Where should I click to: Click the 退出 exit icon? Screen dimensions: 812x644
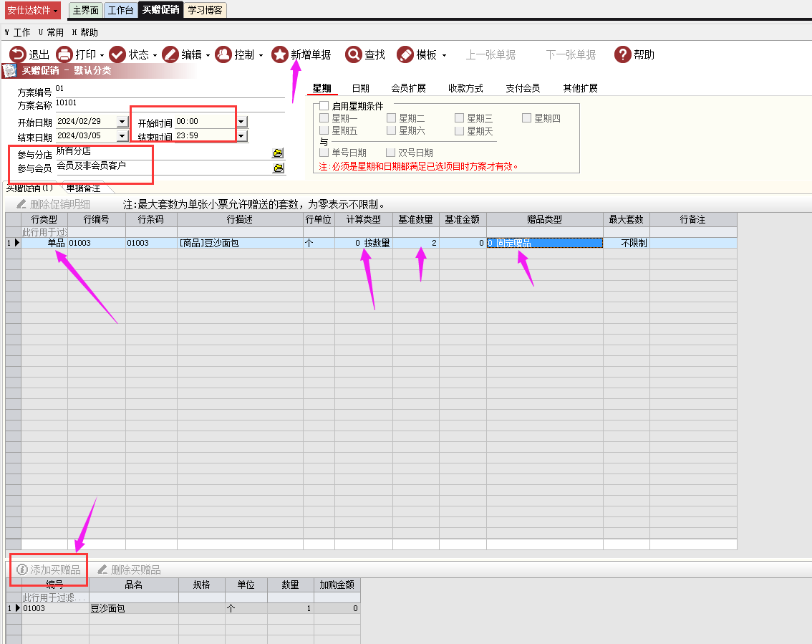pyautogui.click(x=18, y=54)
